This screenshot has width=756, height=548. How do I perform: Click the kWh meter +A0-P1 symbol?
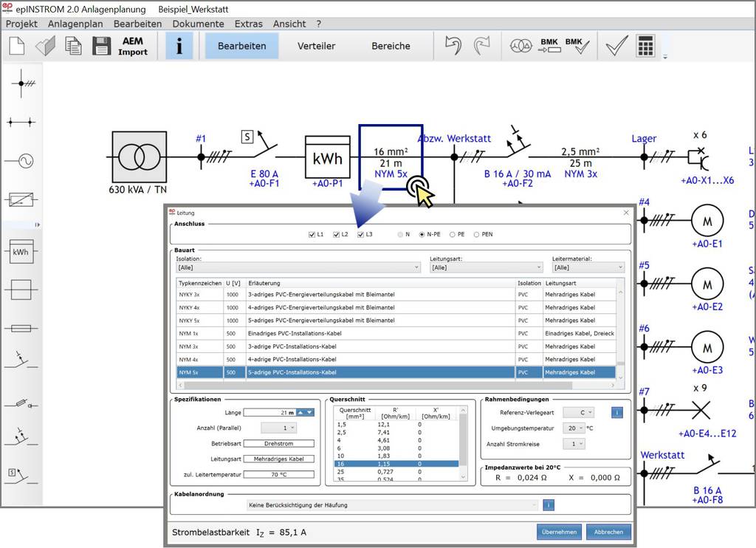click(x=328, y=157)
